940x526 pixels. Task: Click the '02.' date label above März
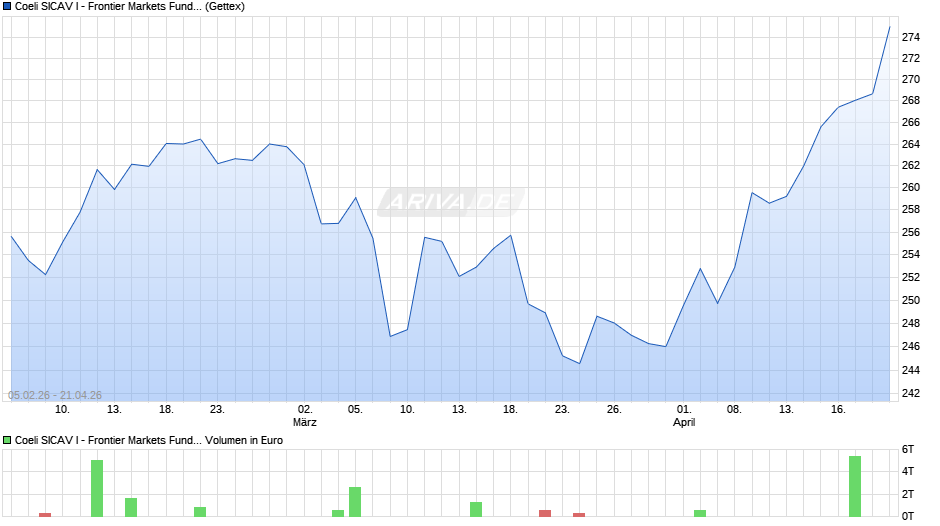pos(305,410)
